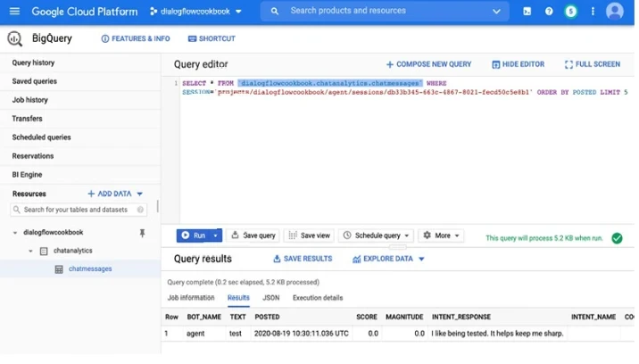Click the Google Cloud Platform title

(85, 12)
